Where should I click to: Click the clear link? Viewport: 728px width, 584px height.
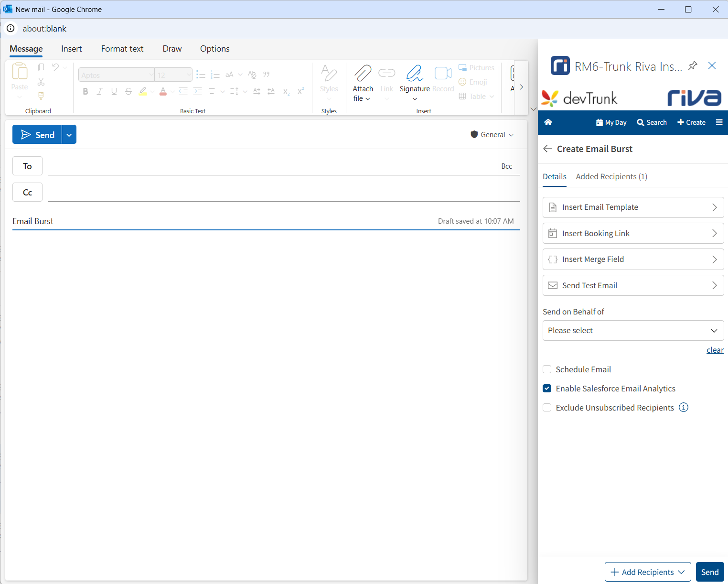click(715, 350)
